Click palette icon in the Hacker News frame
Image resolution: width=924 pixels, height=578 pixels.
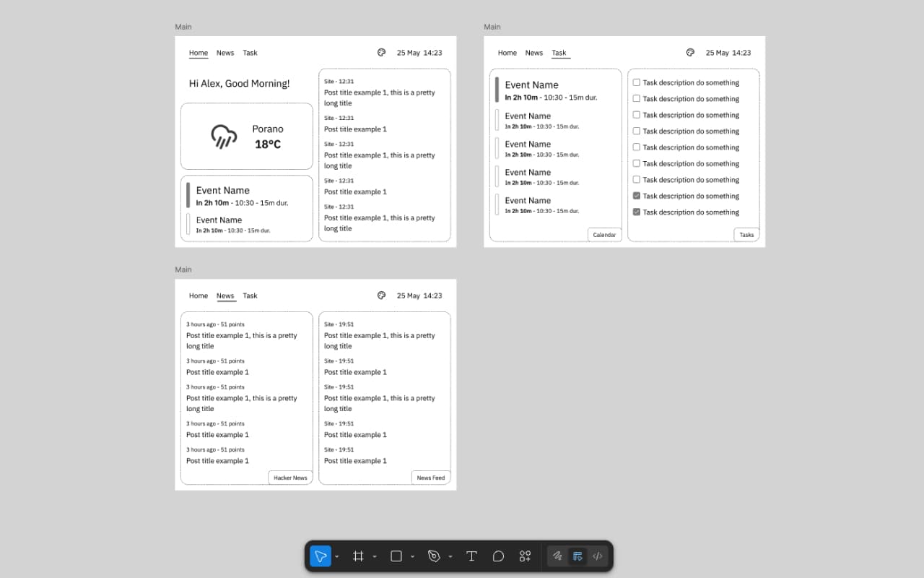click(382, 296)
